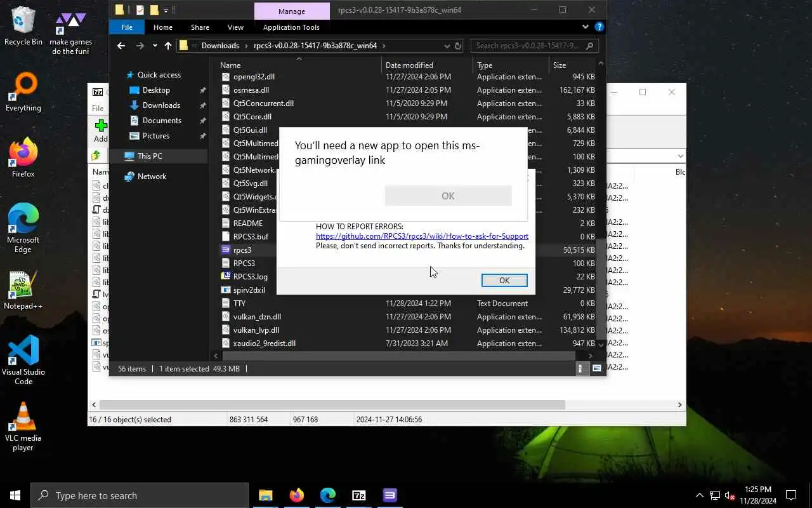Switch to large icons view layout
The height and width of the screenshot is (508, 812).
pyautogui.click(x=596, y=368)
